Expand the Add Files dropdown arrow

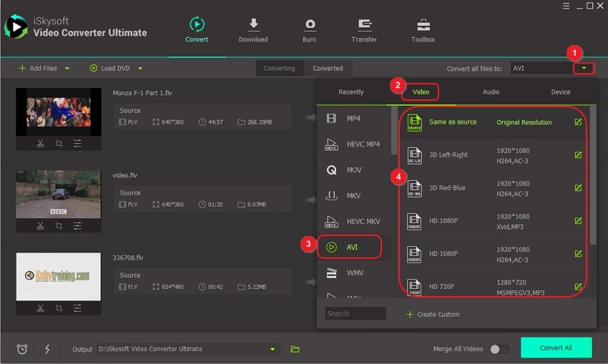point(67,68)
